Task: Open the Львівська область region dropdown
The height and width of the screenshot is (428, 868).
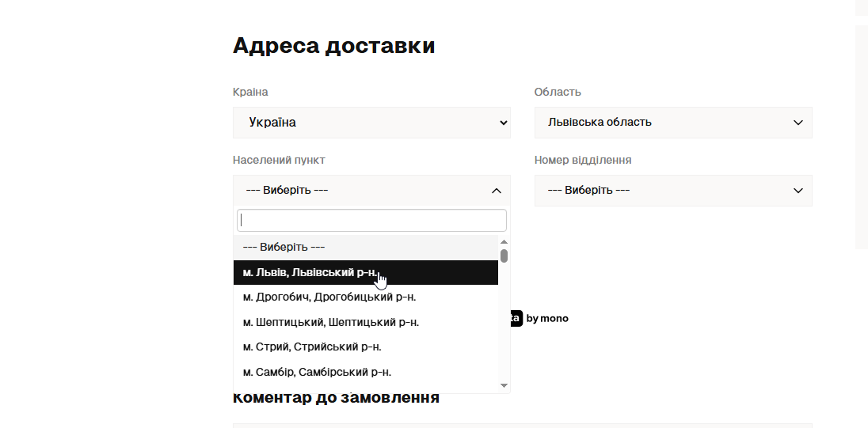Action: [x=672, y=123]
